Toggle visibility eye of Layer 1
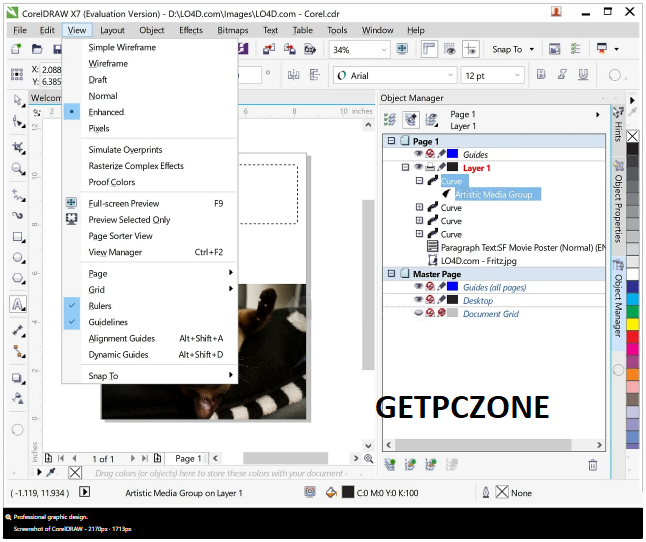Image resolution: width=646 pixels, height=542 pixels. [419, 167]
